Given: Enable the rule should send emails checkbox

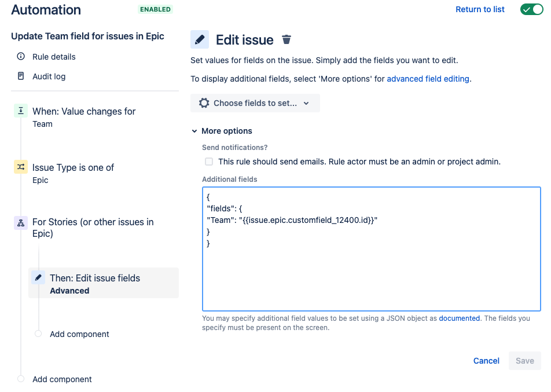Looking at the screenshot, I should coord(208,162).
